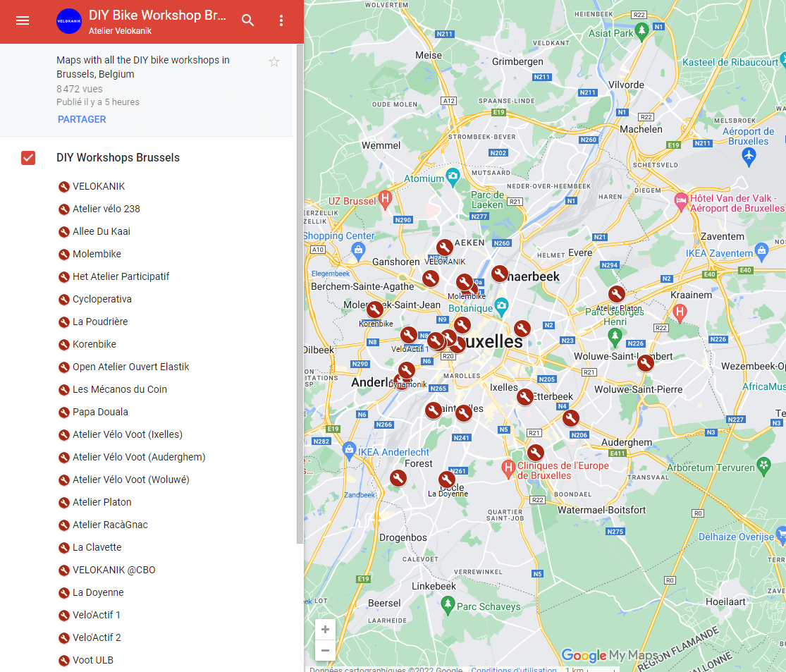Click the Arboretum Tervuren pin

coord(763,466)
